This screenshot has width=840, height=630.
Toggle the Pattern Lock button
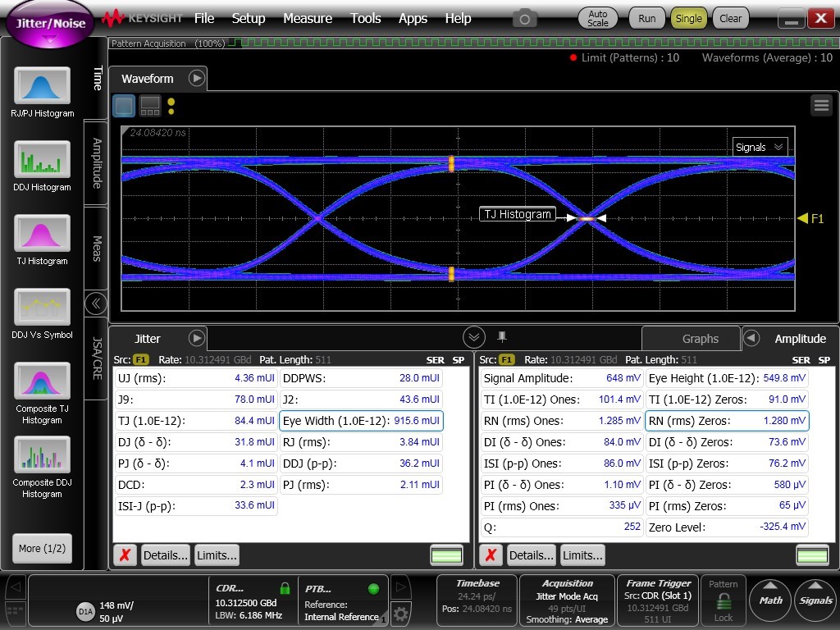(723, 599)
